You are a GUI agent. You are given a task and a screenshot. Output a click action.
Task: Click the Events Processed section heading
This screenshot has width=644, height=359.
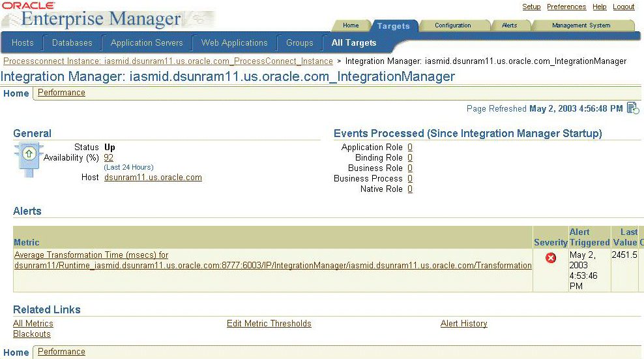click(x=468, y=134)
